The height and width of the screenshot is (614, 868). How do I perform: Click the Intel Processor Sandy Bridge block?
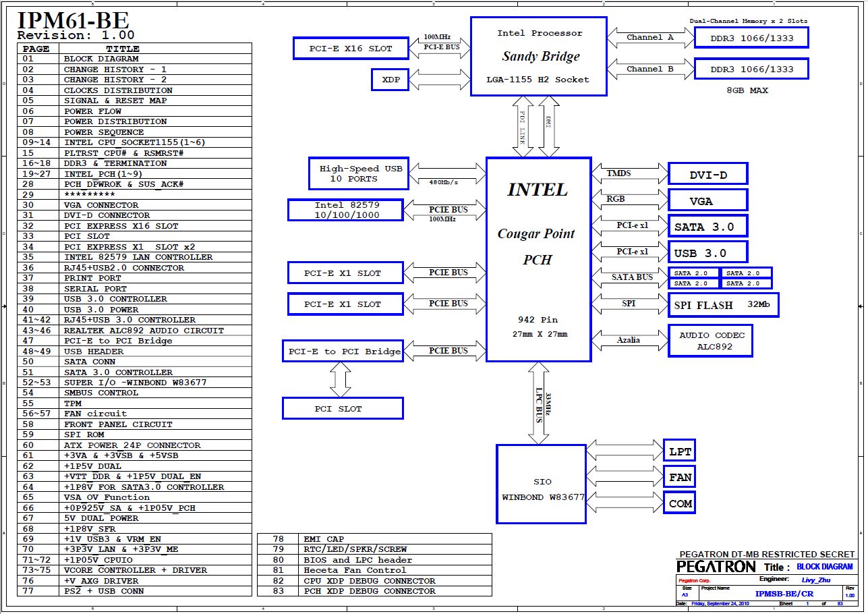click(x=538, y=56)
